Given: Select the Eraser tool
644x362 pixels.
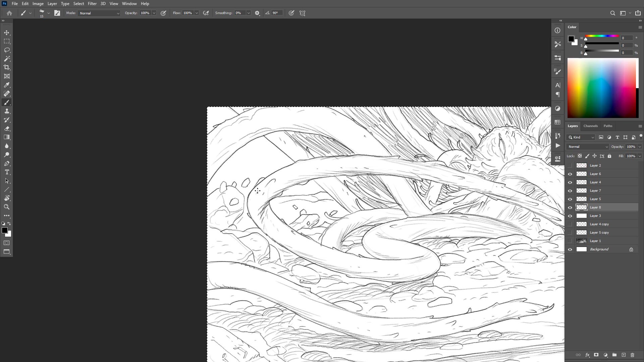Looking at the screenshot, I should (7, 128).
